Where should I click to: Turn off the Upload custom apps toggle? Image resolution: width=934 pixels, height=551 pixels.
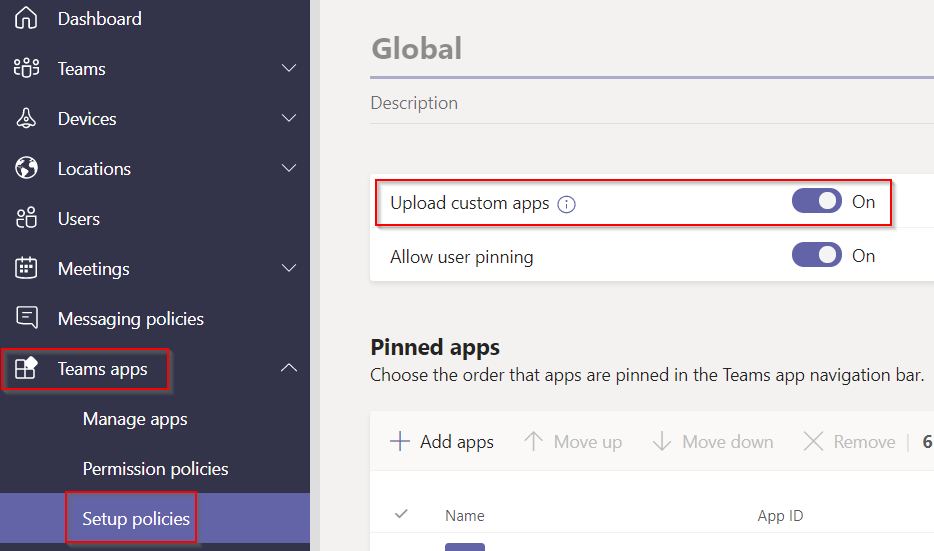click(817, 201)
